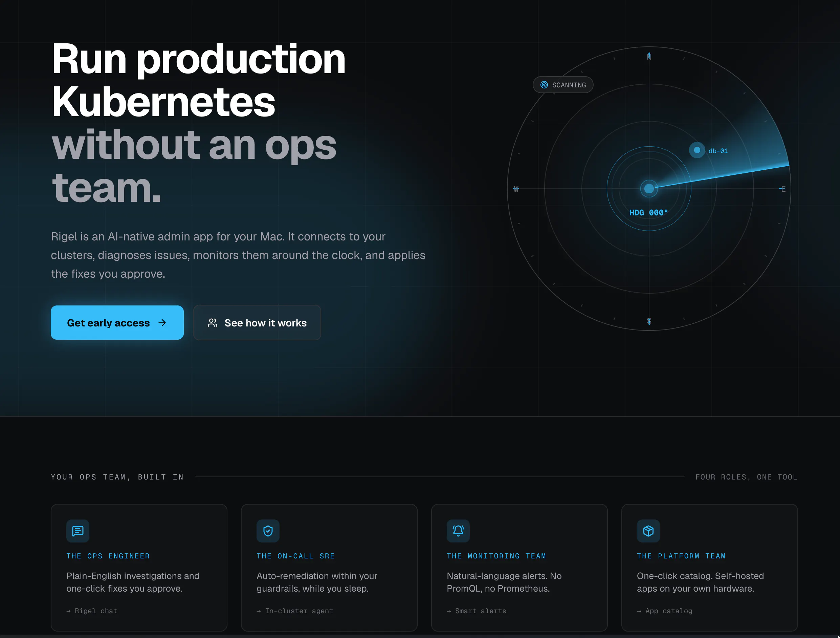Click the people icon beside See how it works
Image resolution: width=840 pixels, height=638 pixels.
(213, 323)
